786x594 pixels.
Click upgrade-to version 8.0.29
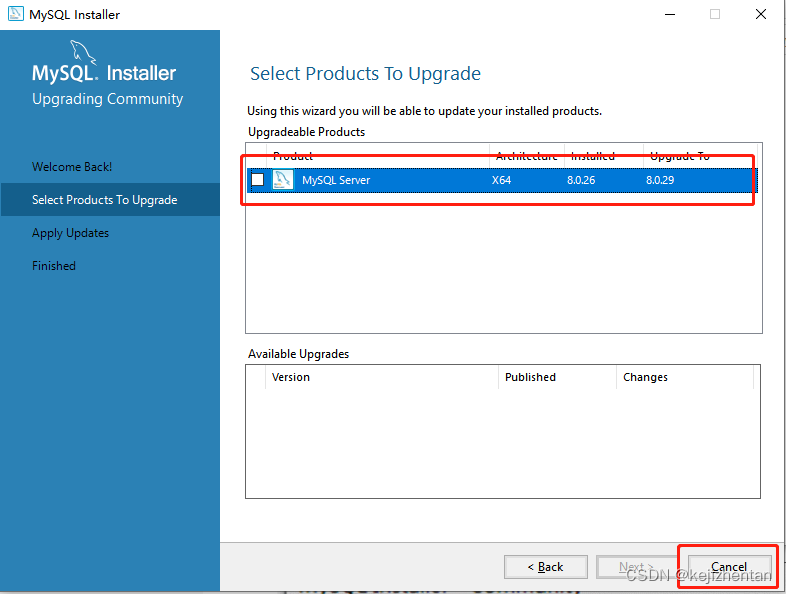[660, 180]
